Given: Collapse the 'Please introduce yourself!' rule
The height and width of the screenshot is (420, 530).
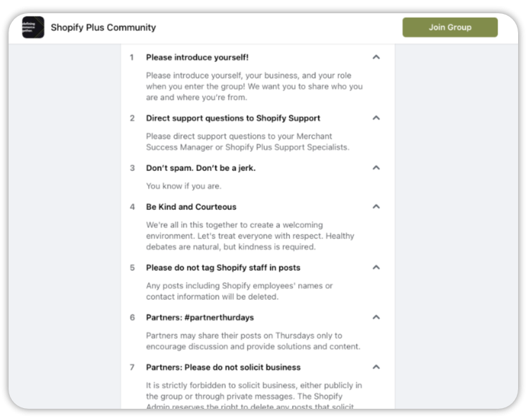Looking at the screenshot, I should 376,57.
